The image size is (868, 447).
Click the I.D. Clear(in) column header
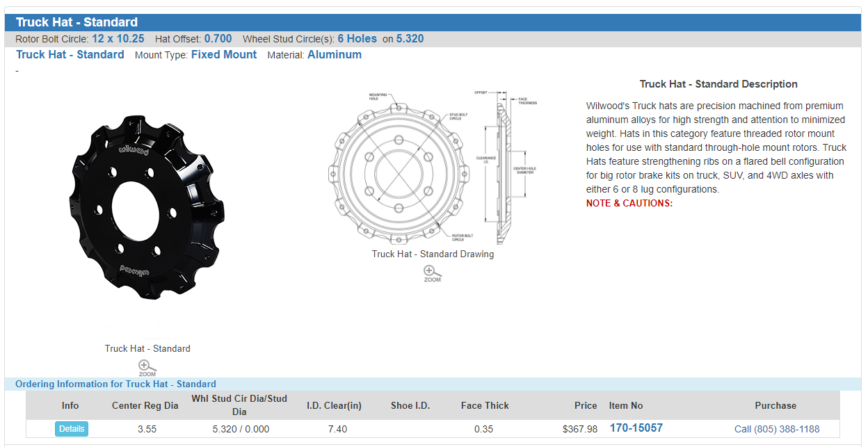click(x=335, y=405)
